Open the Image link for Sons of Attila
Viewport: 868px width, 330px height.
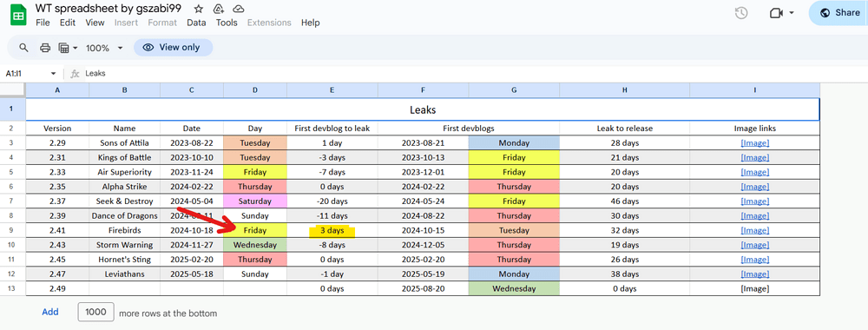pos(754,142)
